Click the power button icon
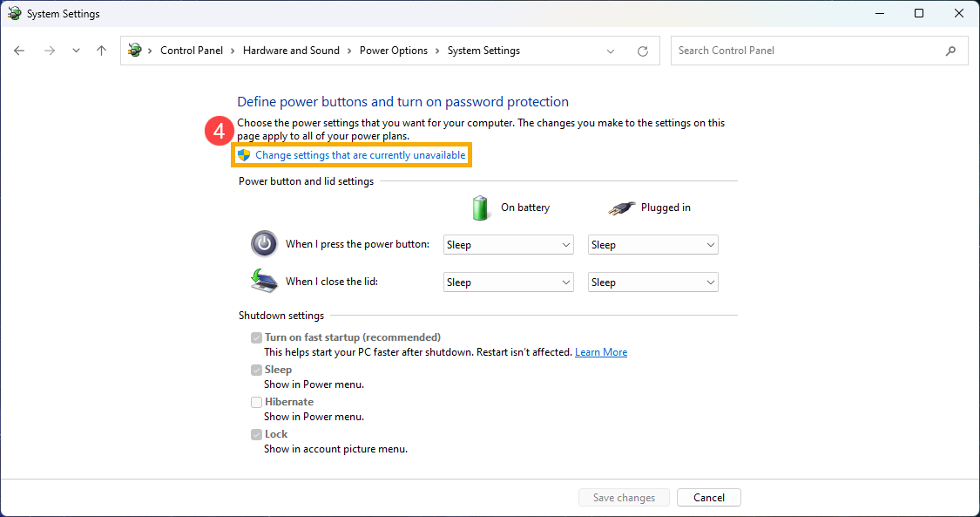 point(264,244)
